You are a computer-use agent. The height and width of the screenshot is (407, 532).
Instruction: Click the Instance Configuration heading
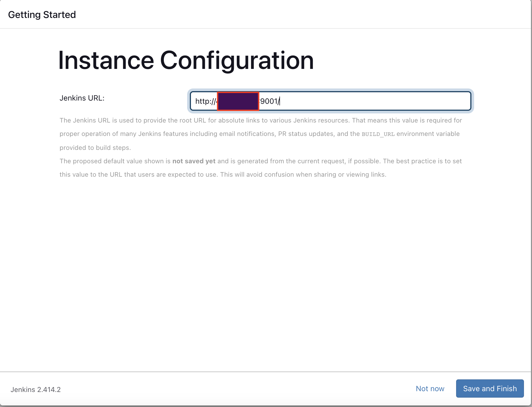coord(186,60)
